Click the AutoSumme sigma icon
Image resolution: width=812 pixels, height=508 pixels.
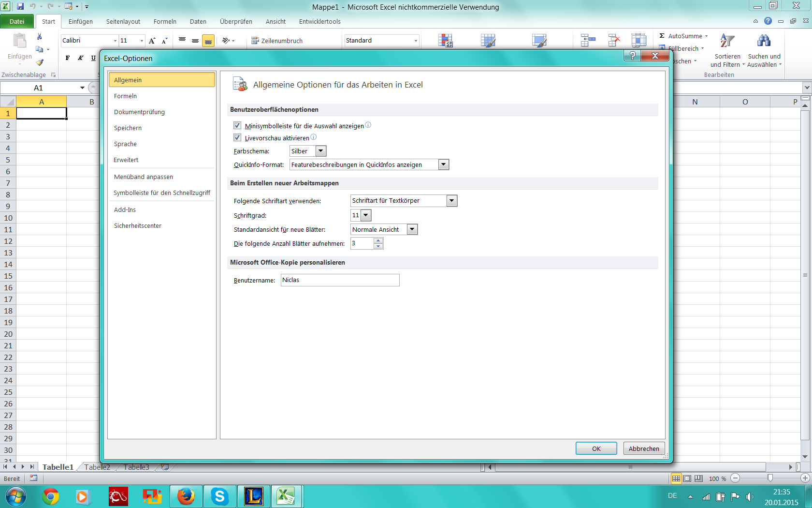pos(662,36)
